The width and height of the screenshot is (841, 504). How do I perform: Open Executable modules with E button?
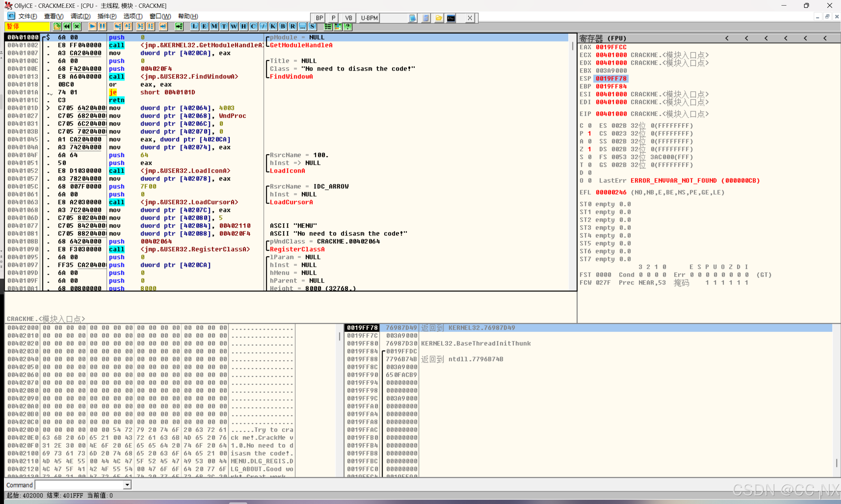click(x=204, y=26)
